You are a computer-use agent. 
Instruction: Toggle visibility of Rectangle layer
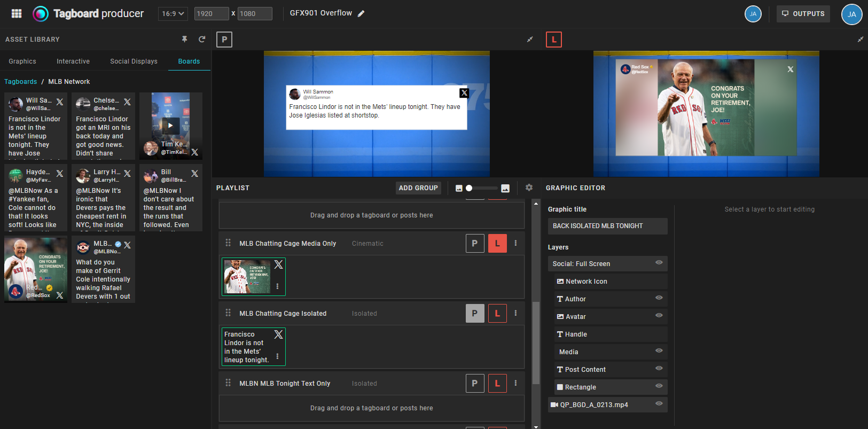(x=659, y=386)
